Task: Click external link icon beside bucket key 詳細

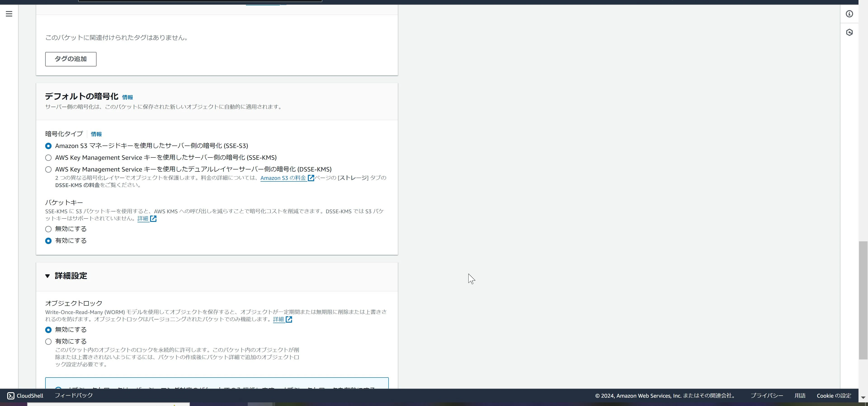Action: [153, 219]
